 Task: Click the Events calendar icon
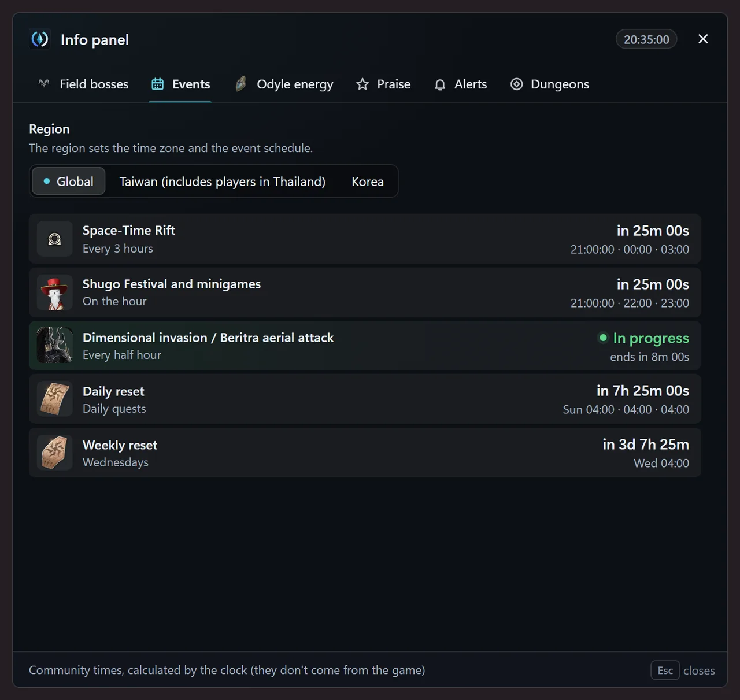[x=157, y=84]
